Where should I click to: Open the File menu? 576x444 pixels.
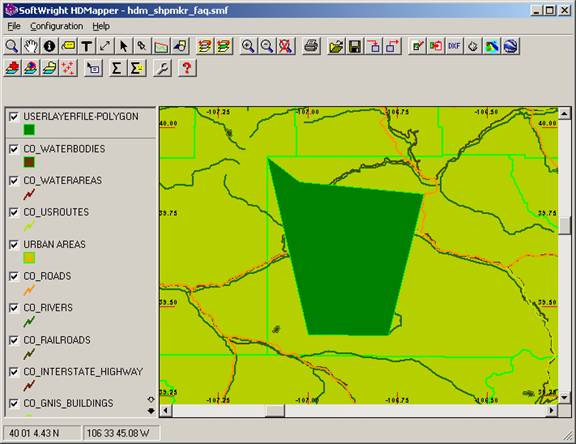14,26
